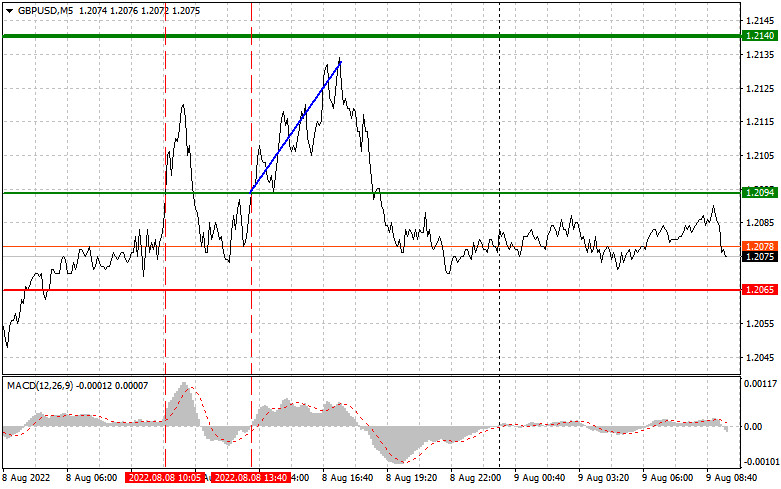The width and height of the screenshot is (781, 489).
Task: Click the GBPUSD,M5 chart title
Action: (x=45, y=10)
